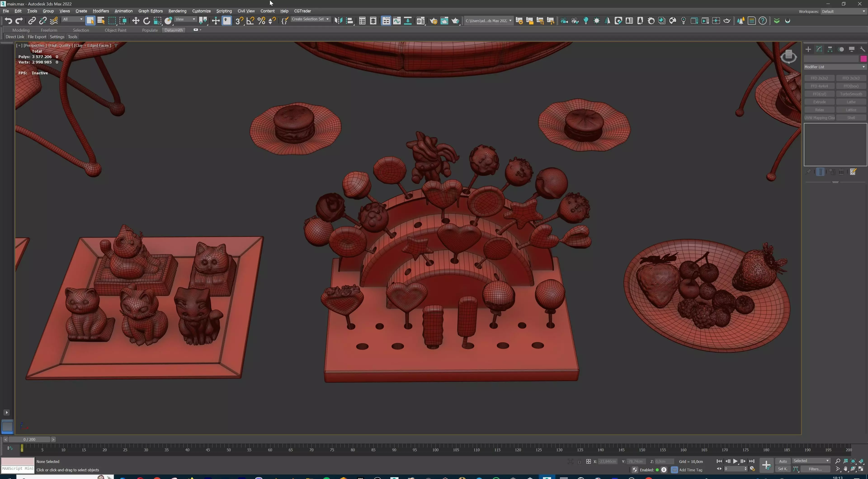Click the Undo arrow icon

pos(8,21)
